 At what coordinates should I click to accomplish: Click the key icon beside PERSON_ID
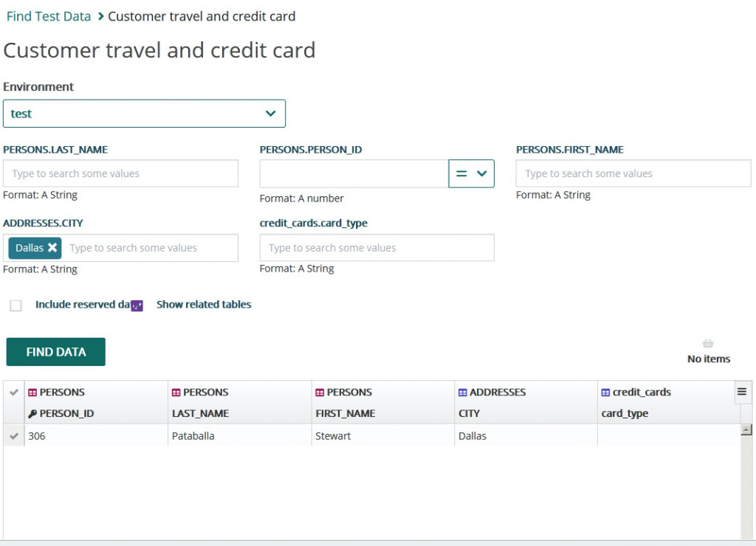point(32,413)
